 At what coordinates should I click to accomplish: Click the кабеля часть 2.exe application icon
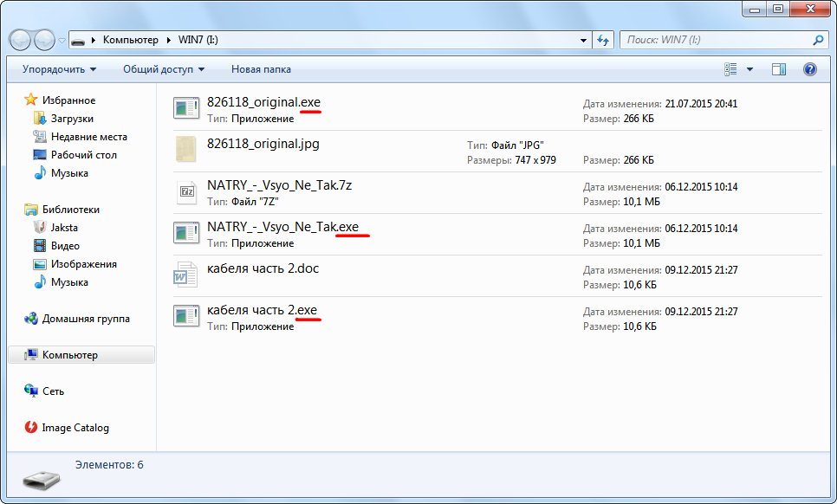pyautogui.click(x=186, y=316)
